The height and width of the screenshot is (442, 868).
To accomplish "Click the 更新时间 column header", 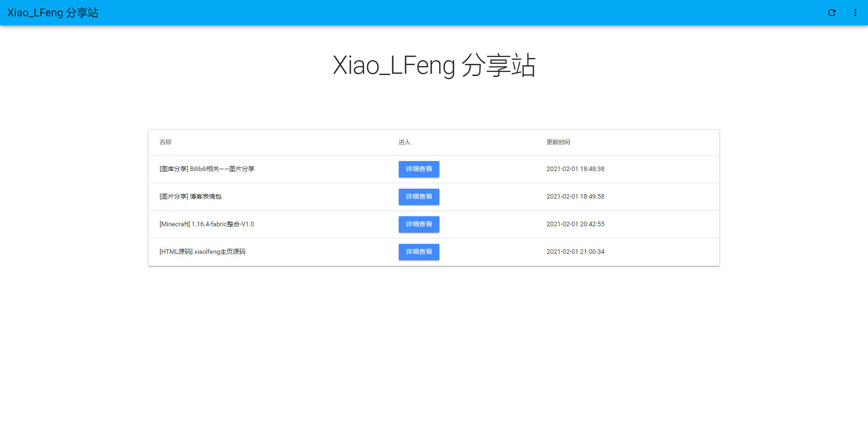I will click(x=558, y=142).
